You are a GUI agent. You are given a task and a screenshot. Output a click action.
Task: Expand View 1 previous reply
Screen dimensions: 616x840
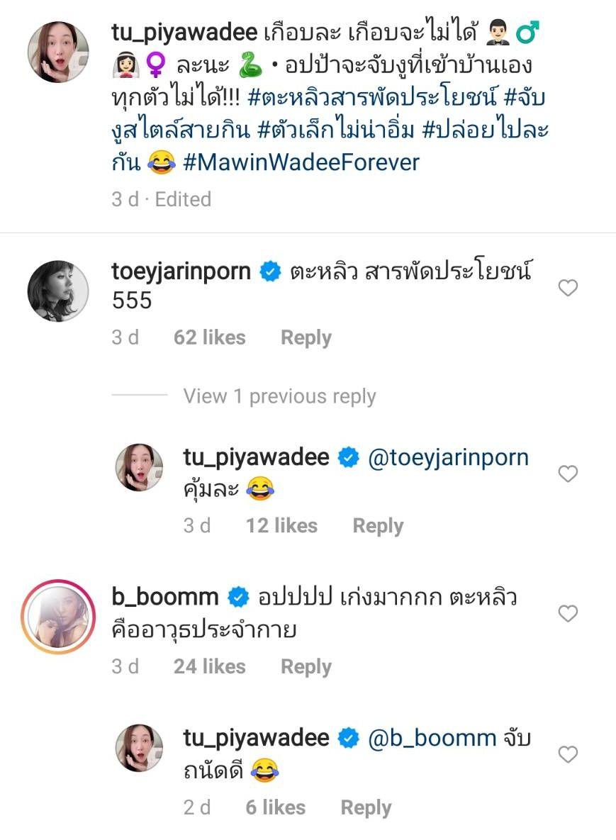point(279,396)
